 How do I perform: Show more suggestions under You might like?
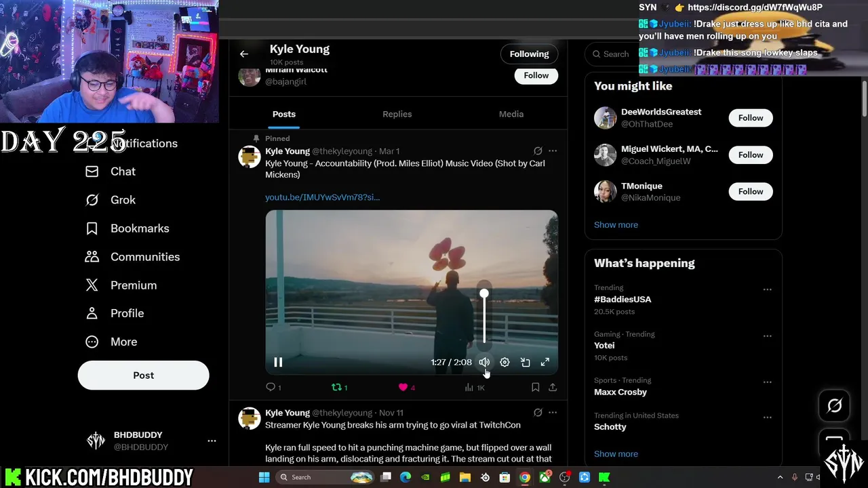coord(616,225)
